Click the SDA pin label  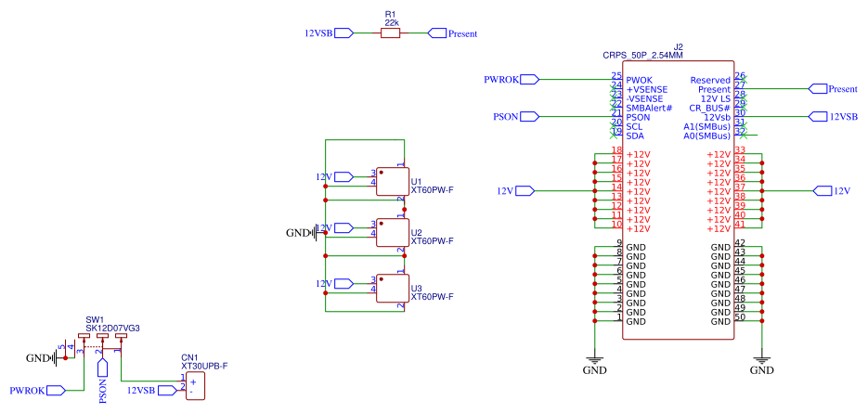coord(635,136)
